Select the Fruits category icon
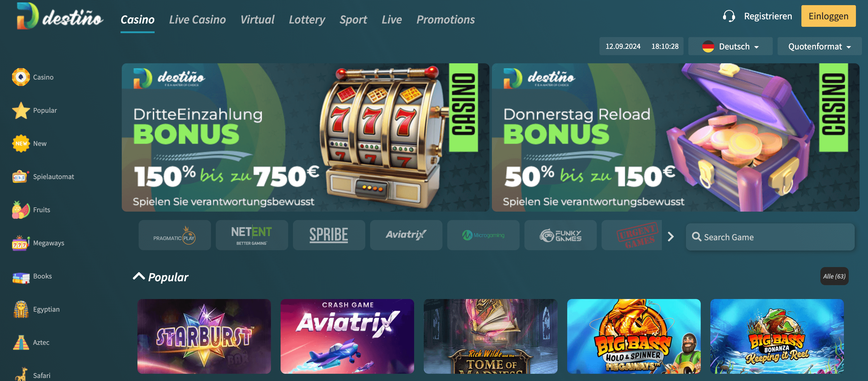This screenshot has width=868, height=381. click(x=21, y=210)
